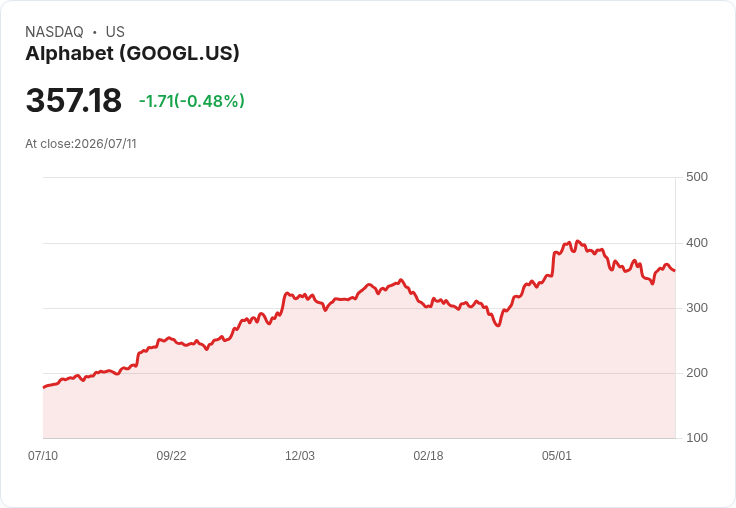Viewport: 736px width, 508px height.
Task: Click the price line's highest peak near 400
Action: pyautogui.click(x=578, y=241)
